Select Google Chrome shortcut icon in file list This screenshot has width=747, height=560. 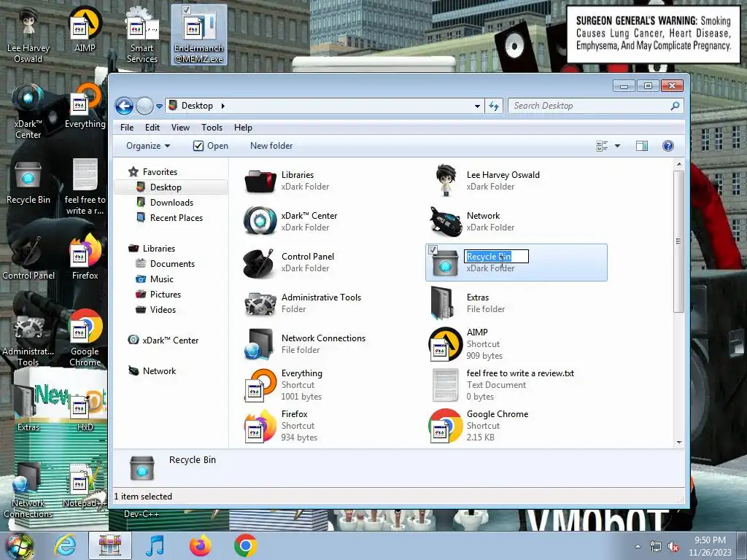point(446,426)
